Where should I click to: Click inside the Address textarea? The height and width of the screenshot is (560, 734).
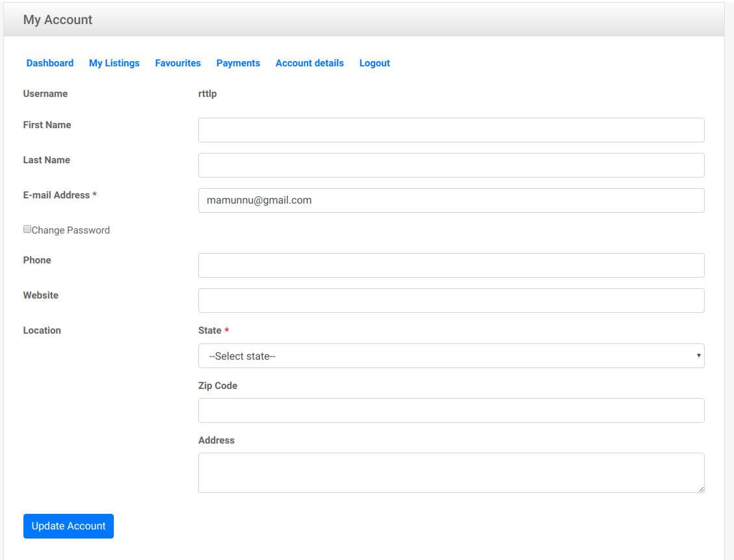tap(451, 472)
